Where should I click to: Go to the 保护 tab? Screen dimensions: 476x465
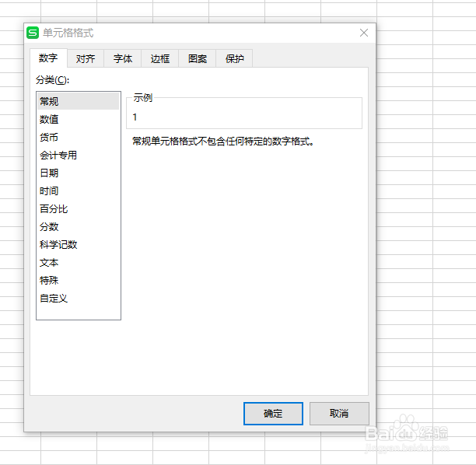[234, 58]
